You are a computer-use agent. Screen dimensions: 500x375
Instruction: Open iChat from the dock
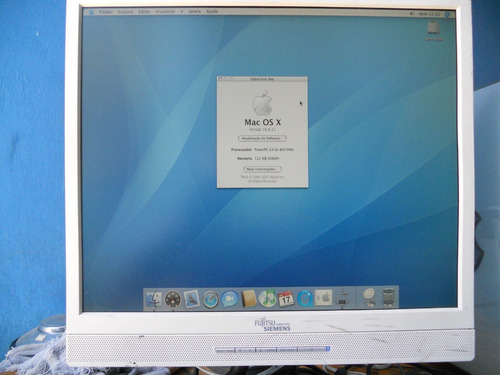click(x=230, y=299)
